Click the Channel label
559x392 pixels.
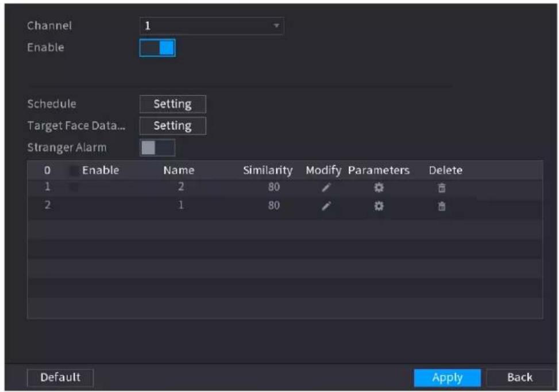coord(49,26)
